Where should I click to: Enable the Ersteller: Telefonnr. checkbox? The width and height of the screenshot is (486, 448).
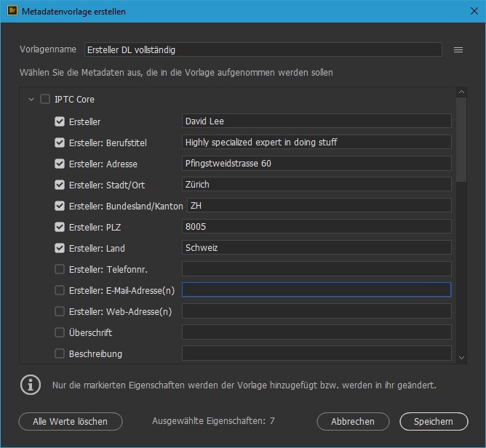(x=60, y=269)
